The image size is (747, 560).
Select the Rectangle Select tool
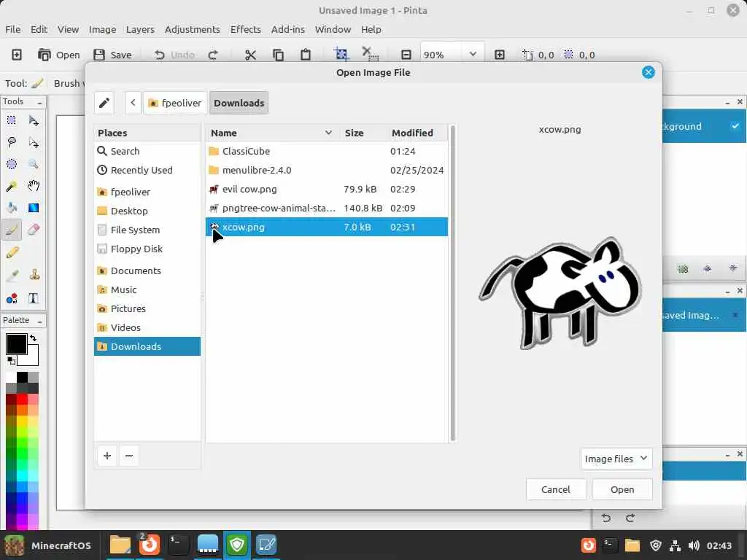(x=12, y=120)
